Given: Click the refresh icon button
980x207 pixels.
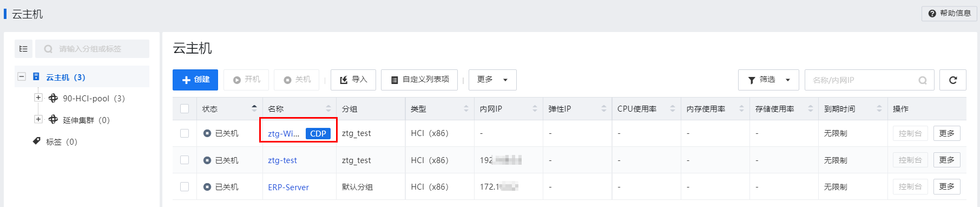Looking at the screenshot, I should pos(953,80).
